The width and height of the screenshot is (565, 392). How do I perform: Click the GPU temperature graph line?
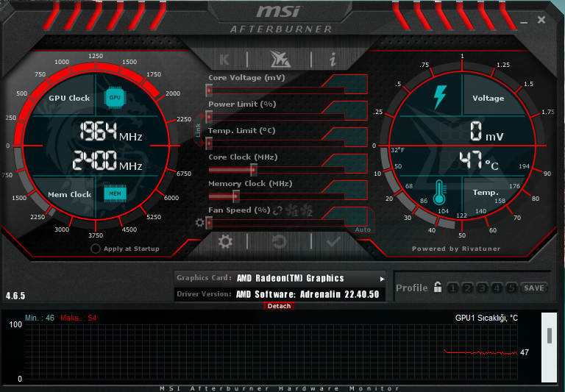point(481,352)
